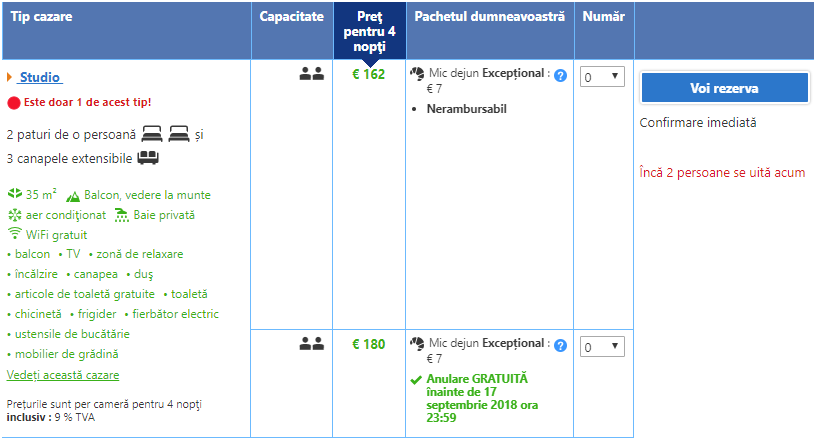Click the "Voi rezerva" button
The image size is (814, 438).
(x=724, y=88)
